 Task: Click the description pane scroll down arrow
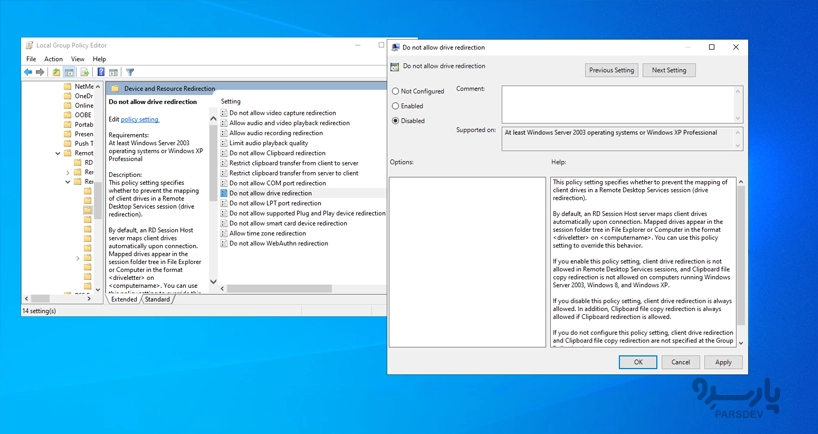[x=213, y=282]
